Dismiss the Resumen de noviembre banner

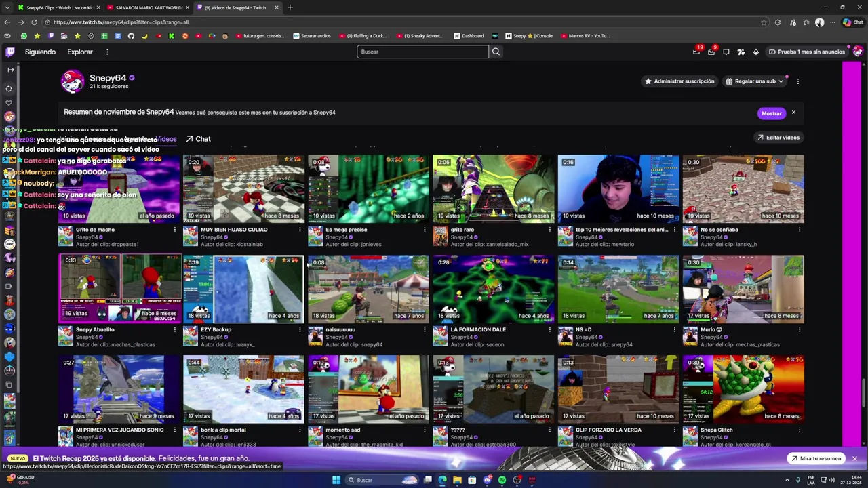[793, 113]
